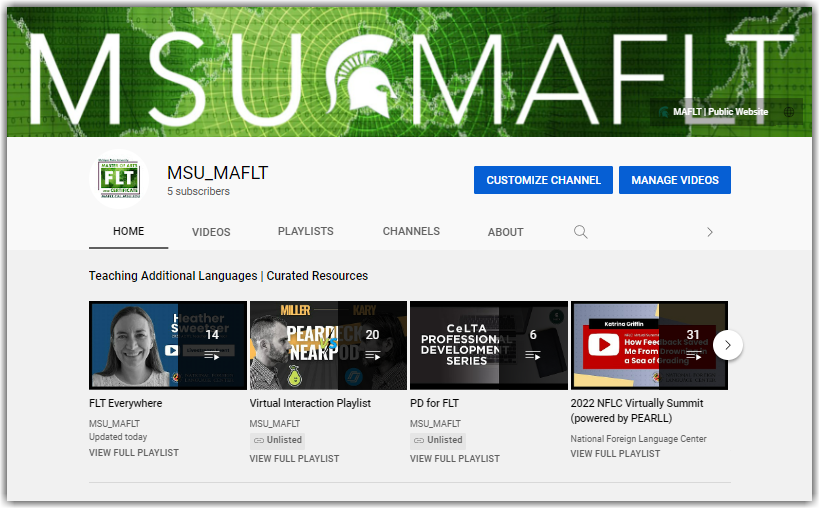Click National Foreign Language Center channel name
Screen dimensions: 820x509
click(639, 438)
